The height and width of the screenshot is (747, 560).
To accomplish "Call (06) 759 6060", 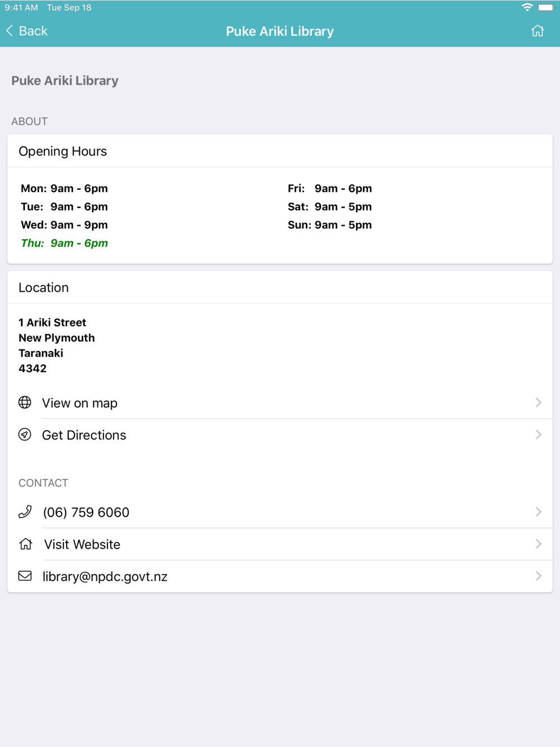I will point(280,512).
